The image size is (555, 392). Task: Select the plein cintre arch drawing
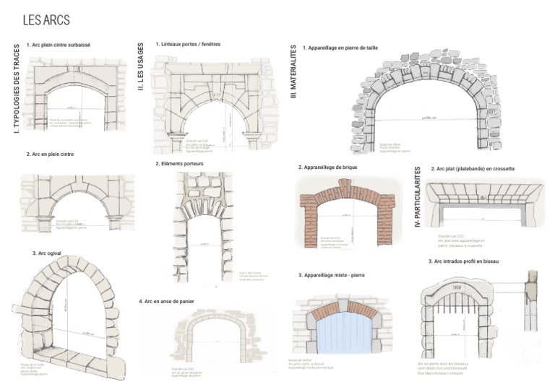pos(77,204)
